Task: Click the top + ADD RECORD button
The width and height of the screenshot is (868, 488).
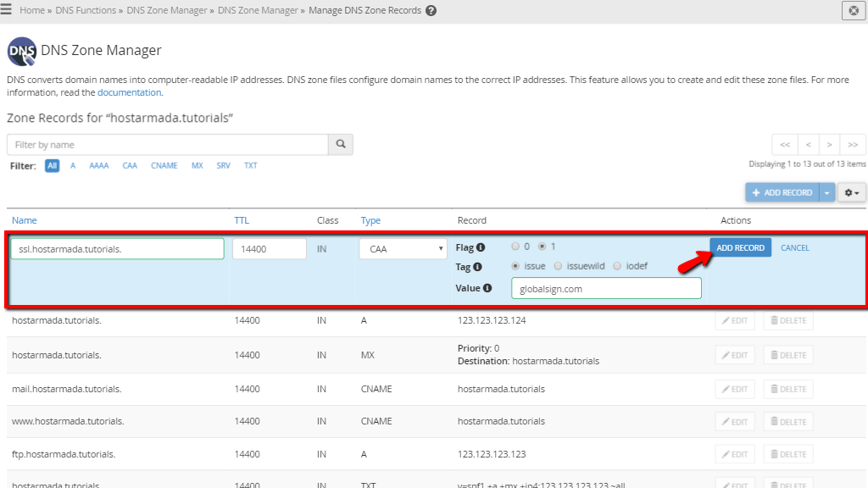Action: (782, 192)
